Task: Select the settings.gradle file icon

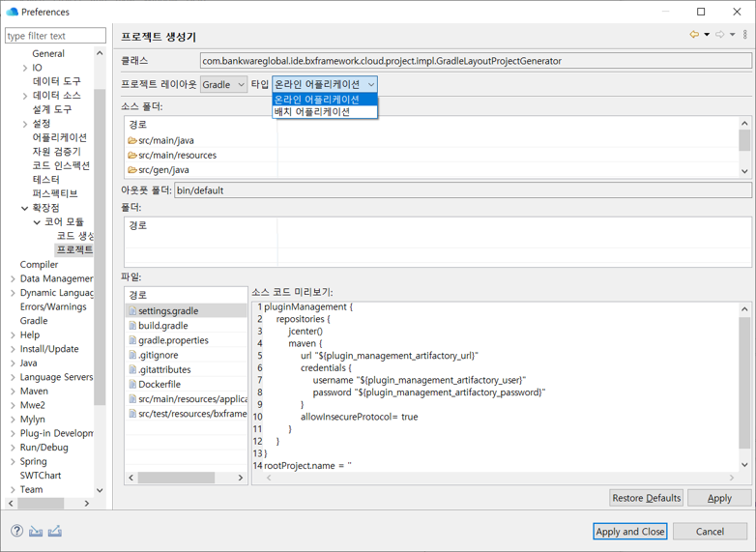Action: [x=132, y=311]
